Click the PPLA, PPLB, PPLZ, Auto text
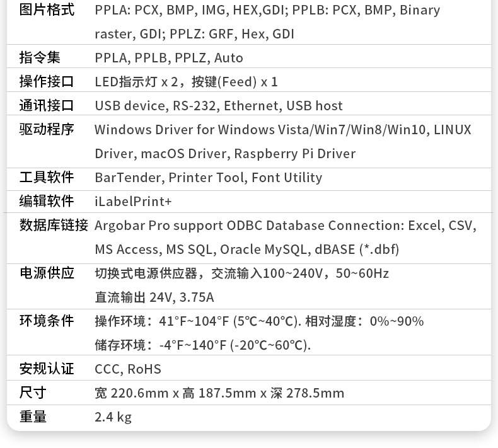Screen dimensions: 498x448 coord(169,58)
